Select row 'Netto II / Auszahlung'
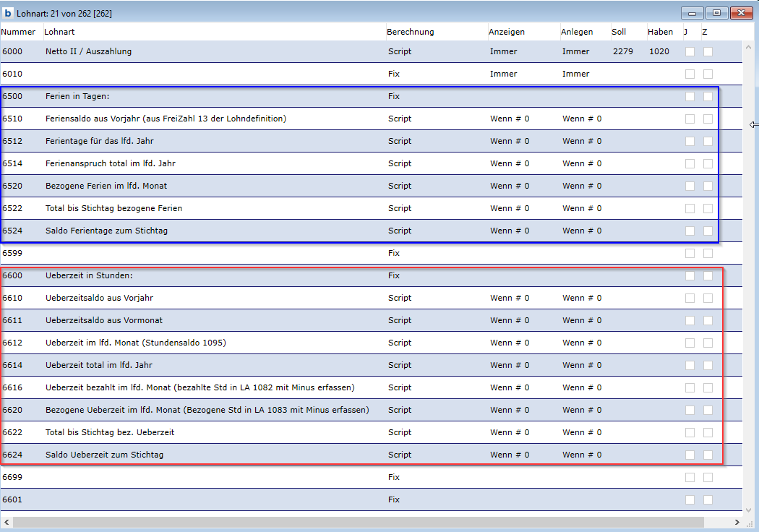The image size is (759, 532). [x=88, y=52]
